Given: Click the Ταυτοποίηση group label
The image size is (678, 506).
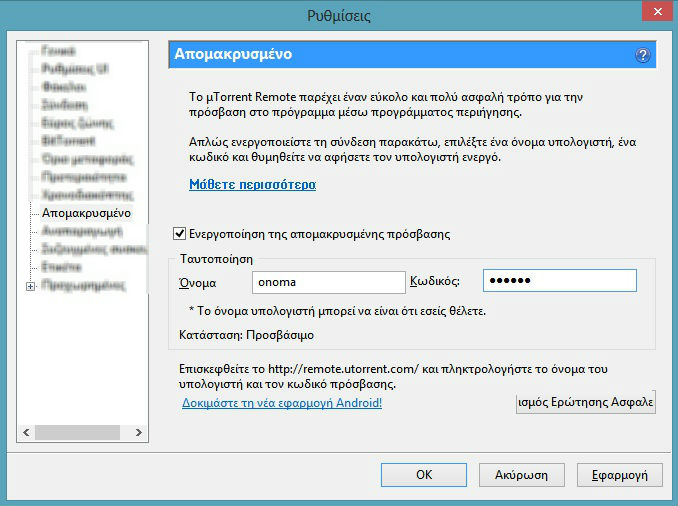Looking at the screenshot, I should click(216, 259).
